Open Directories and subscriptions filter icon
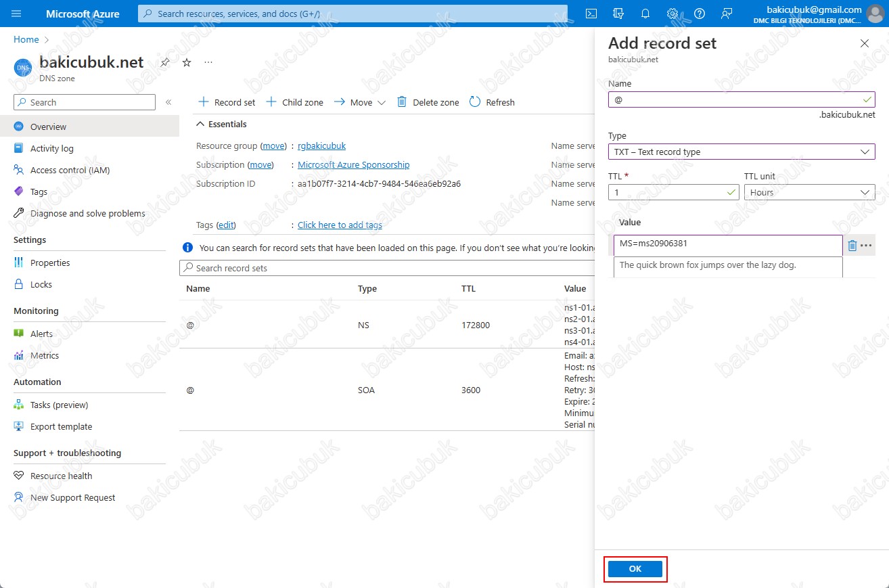 (x=618, y=14)
